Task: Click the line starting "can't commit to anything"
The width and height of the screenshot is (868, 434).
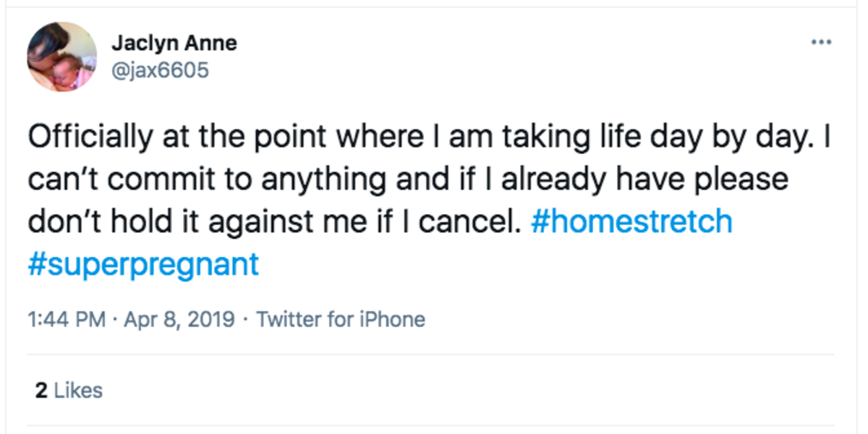Action: 408,179
